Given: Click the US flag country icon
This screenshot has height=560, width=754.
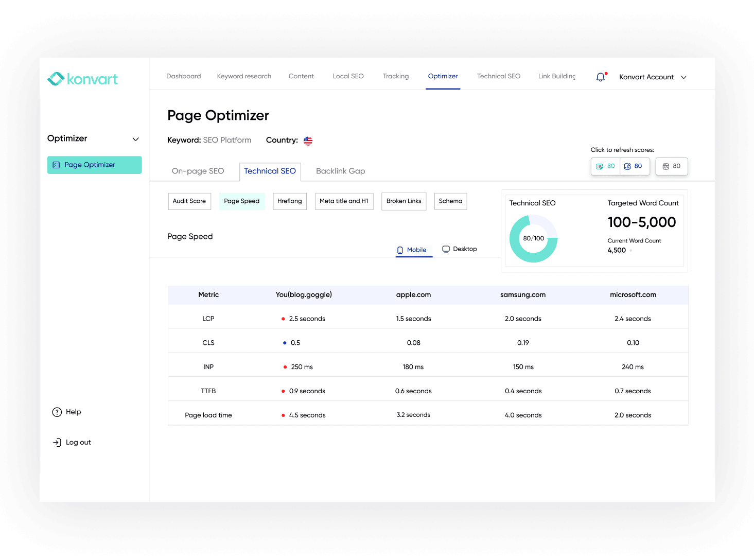Looking at the screenshot, I should tap(308, 141).
